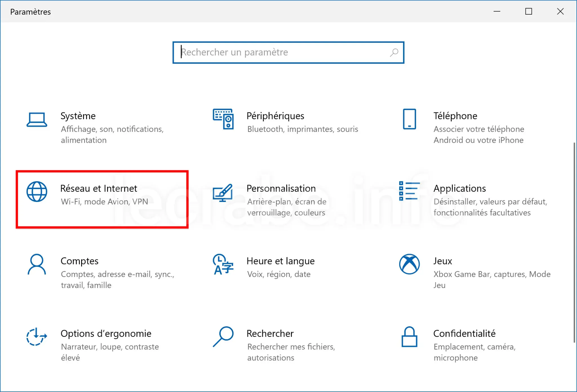Click the magnifying glass icon for Rechercher
This screenshot has width=577, height=392.
(x=223, y=338)
